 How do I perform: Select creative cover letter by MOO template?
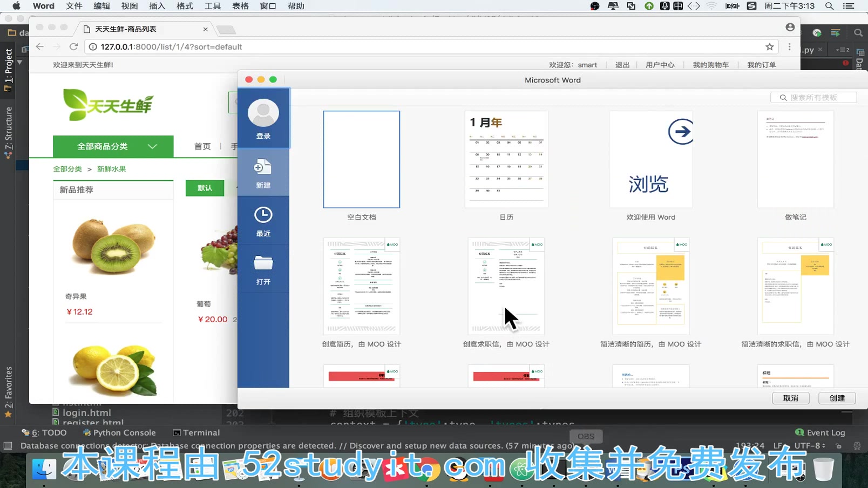(x=506, y=286)
